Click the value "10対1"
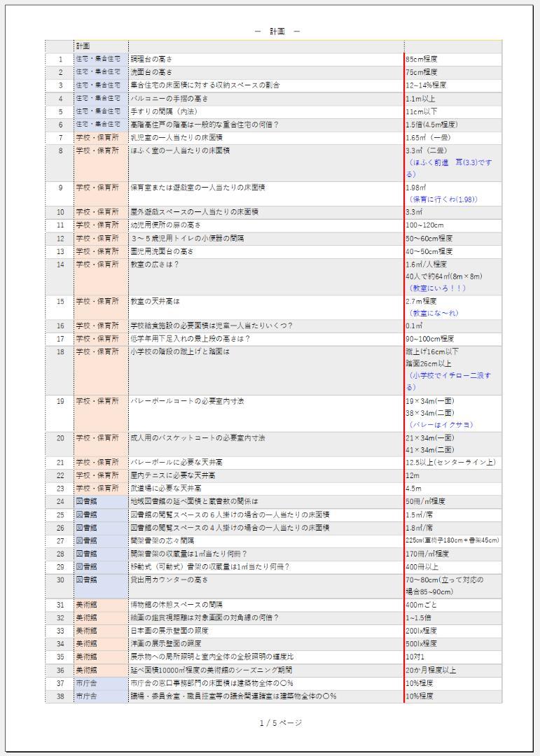540x756 pixels. click(415, 657)
